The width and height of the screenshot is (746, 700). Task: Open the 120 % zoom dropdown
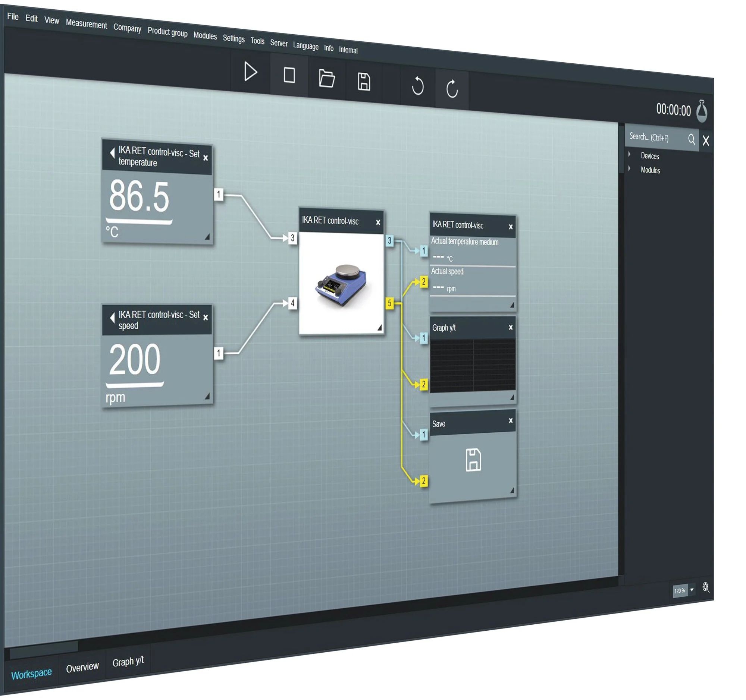tap(692, 590)
